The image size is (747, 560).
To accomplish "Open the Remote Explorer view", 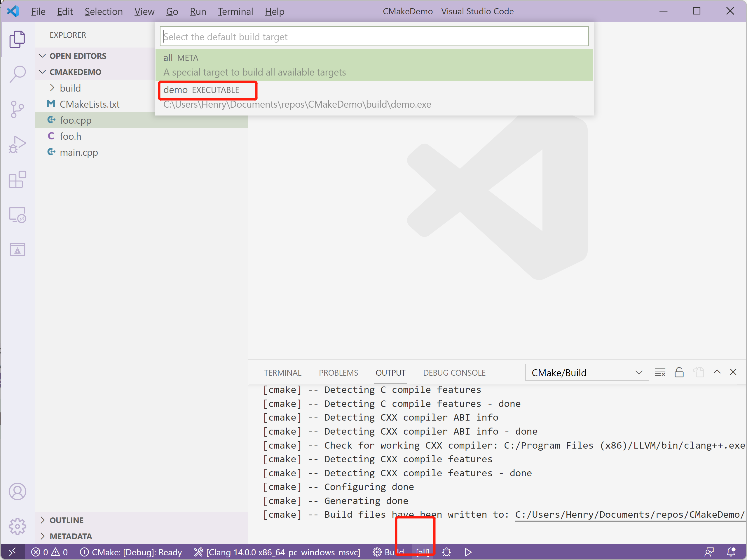I will pos(17,215).
